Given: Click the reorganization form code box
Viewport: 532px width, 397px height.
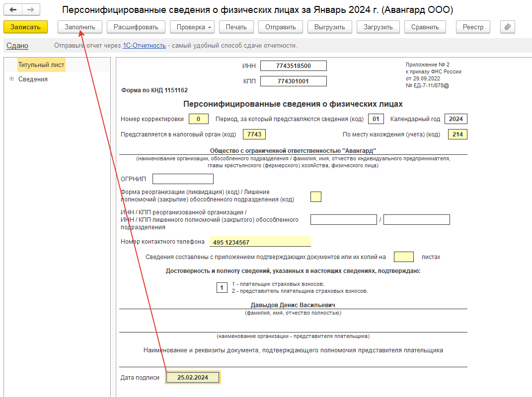Looking at the screenshot, I should tap(316, 197).
